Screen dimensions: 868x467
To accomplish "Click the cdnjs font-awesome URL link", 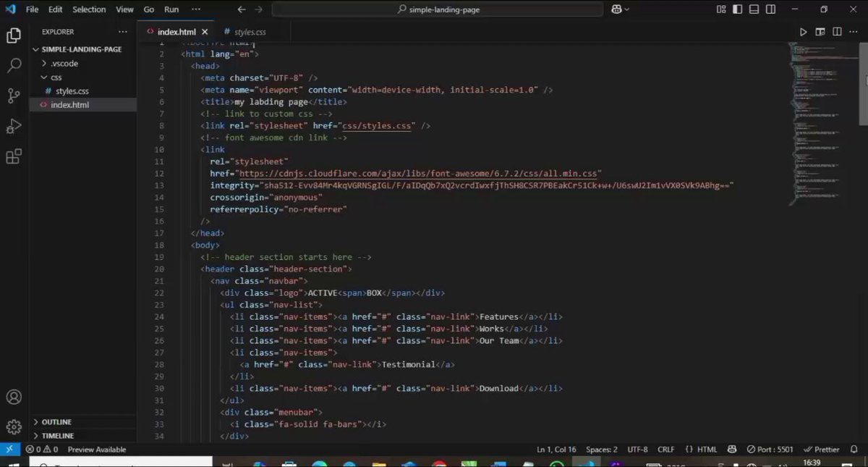I will tap(417, 174).
